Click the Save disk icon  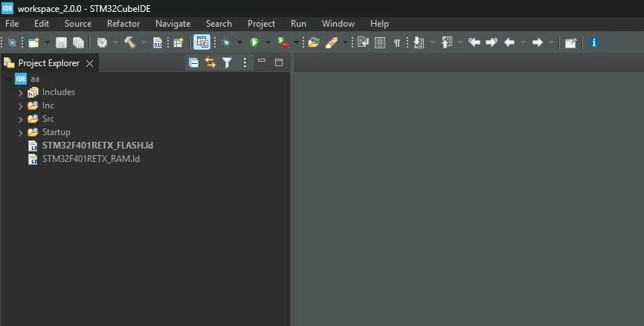[61, 42]
